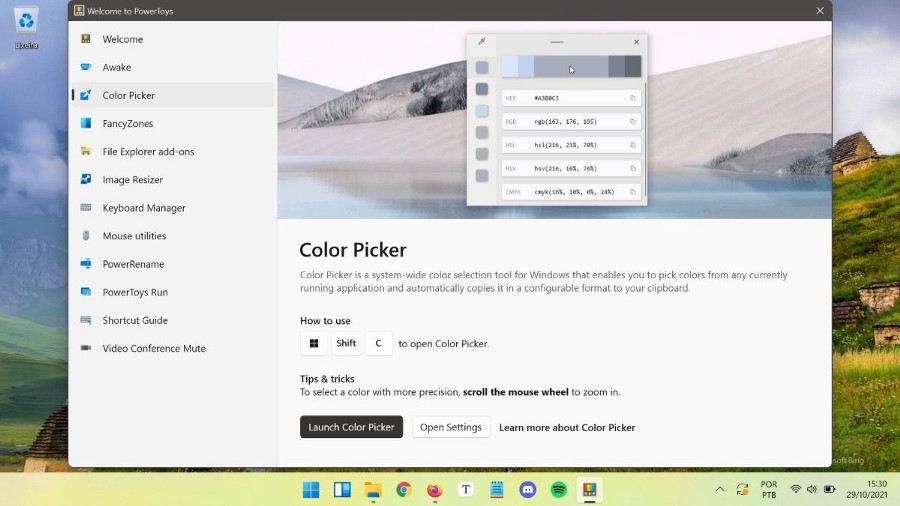
Task: Open Widgets from the taskbar
Action: (342, 489)
